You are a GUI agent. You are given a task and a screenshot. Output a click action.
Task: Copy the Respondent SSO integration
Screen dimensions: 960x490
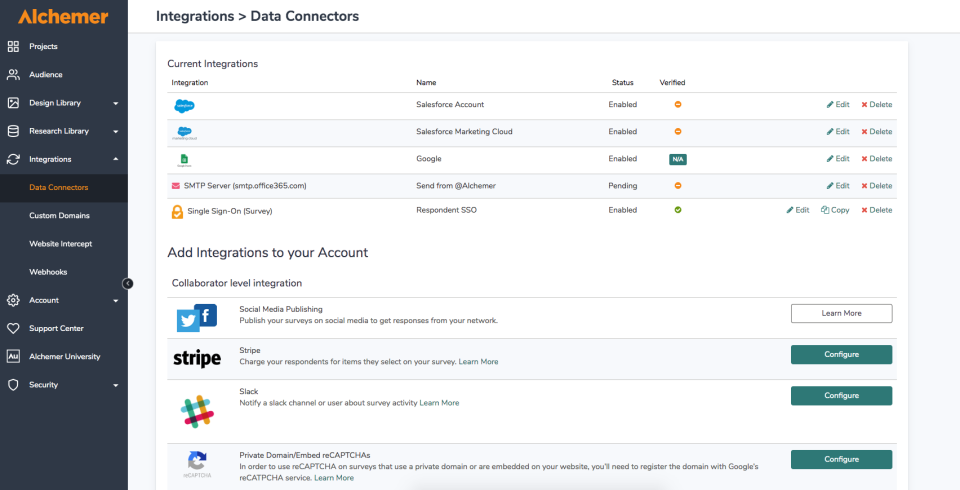coord(835,210)
